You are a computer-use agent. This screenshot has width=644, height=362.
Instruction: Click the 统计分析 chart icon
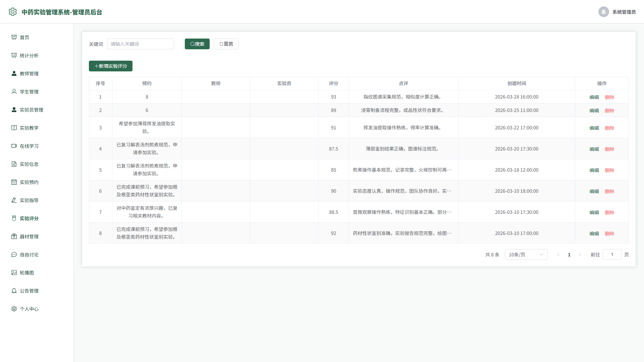(14, 55)
